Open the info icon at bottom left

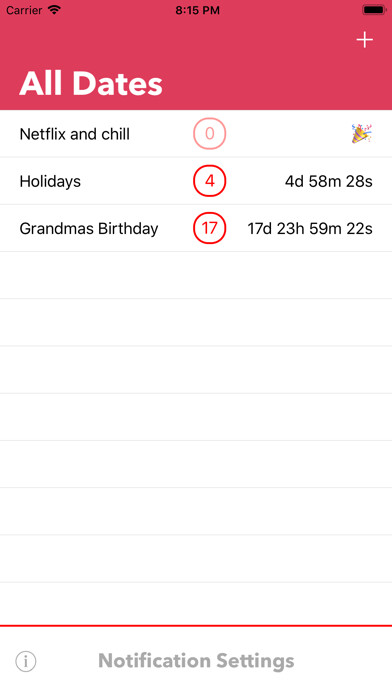click(x=26, y=661)
